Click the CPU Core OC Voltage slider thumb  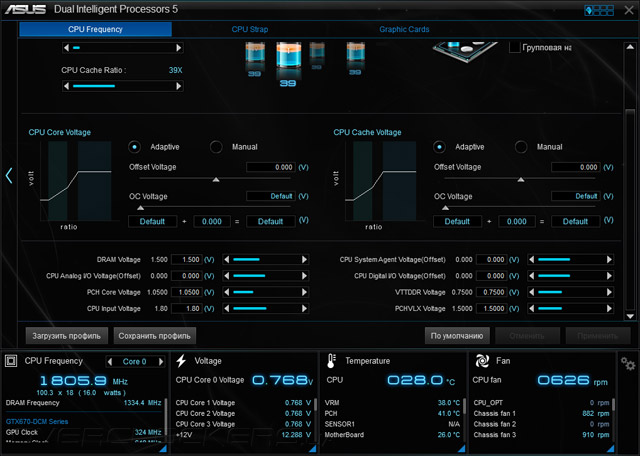pos(140,208)
